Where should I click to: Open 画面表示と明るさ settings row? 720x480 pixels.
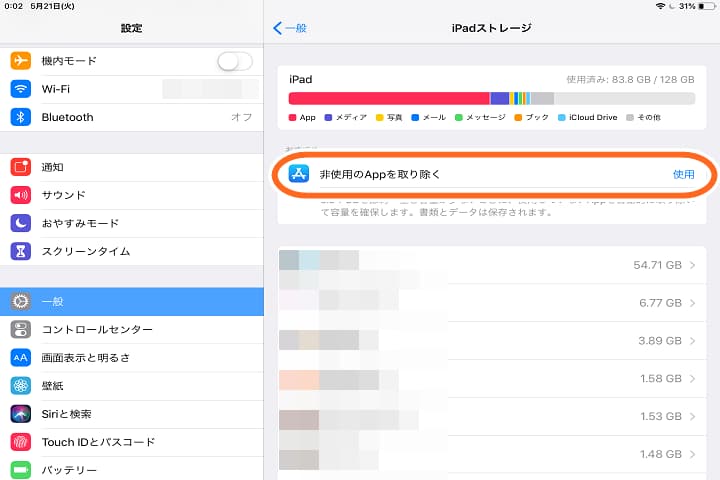tap(132, 358)
